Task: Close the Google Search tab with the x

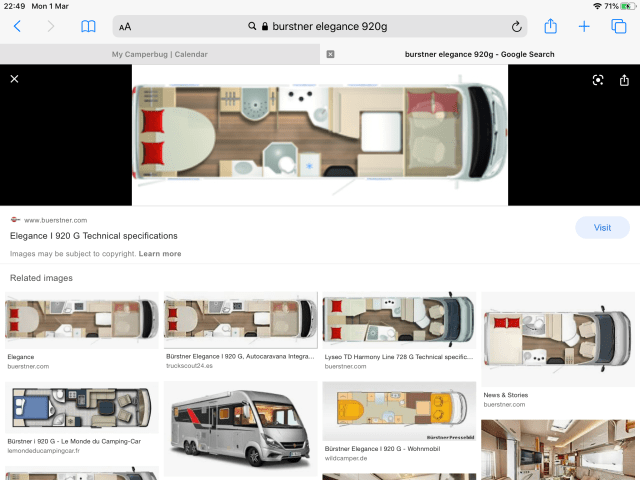Action: coord(330,54)
